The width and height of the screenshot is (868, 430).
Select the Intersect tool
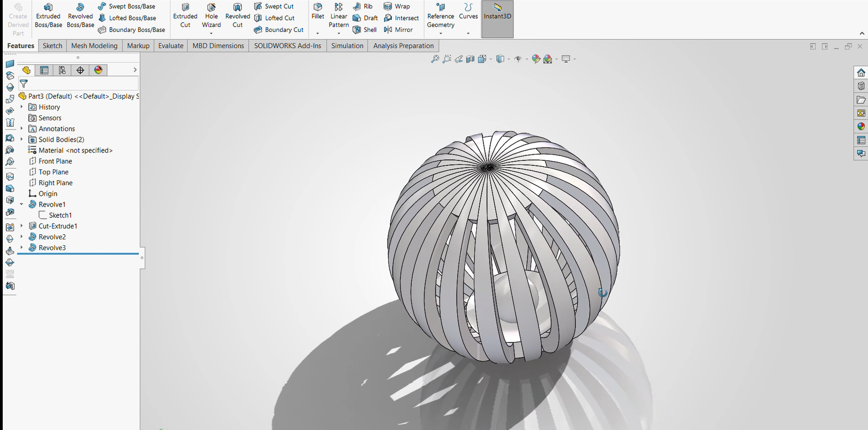tap(401, 18)
